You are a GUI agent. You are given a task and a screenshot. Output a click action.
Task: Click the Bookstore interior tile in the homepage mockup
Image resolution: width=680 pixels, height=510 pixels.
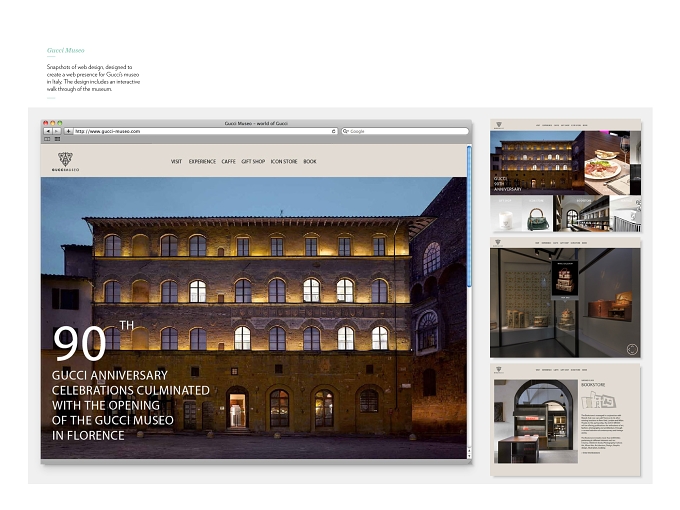pos(582,213)
